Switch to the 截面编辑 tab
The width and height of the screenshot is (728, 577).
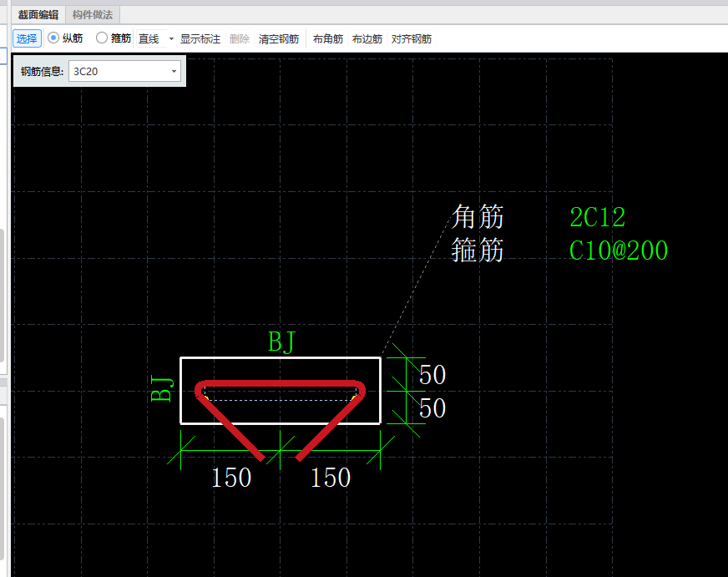point(38,14)
